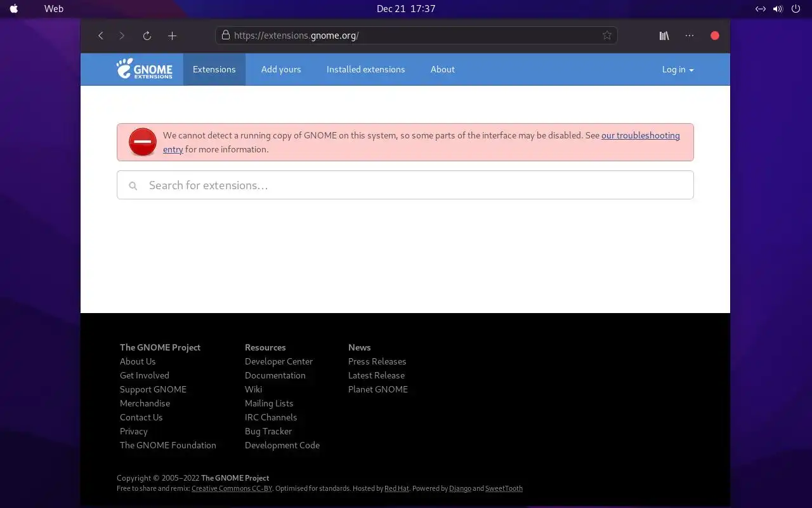812x508 pixels.
Task: Click the Resources footer heading
Action: coord(265,347)
